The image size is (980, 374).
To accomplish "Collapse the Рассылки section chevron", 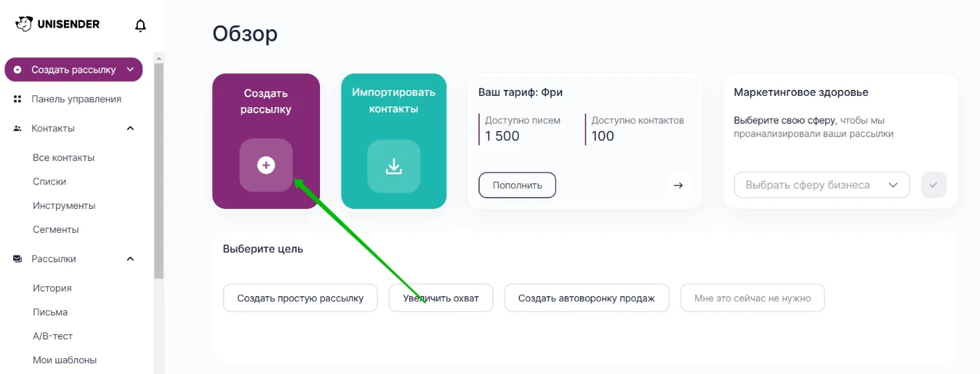I will [130, 259].
